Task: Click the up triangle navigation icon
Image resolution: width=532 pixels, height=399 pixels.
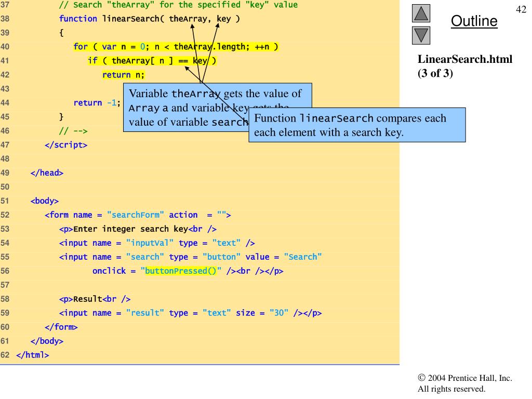Action: [x=421, y=13]
